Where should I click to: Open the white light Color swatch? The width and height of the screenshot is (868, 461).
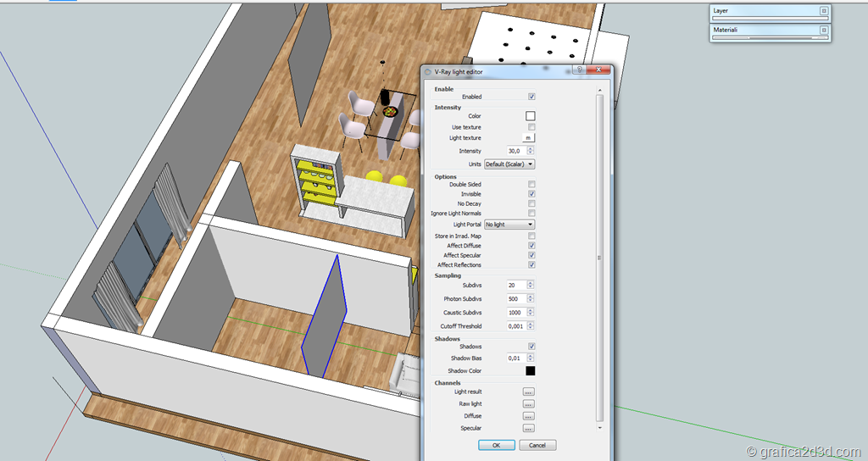pyautogui.click(x=531, y=116)
